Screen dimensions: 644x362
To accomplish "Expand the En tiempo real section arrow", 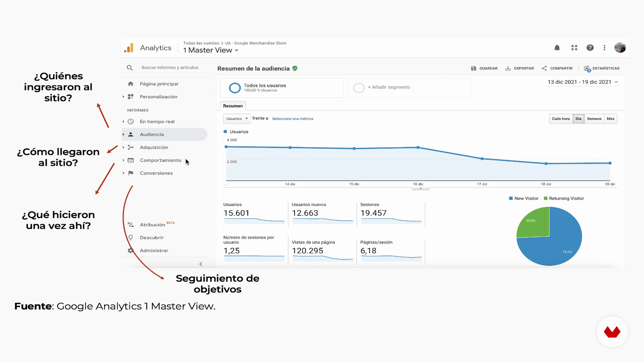I will (x=123, y=121).
